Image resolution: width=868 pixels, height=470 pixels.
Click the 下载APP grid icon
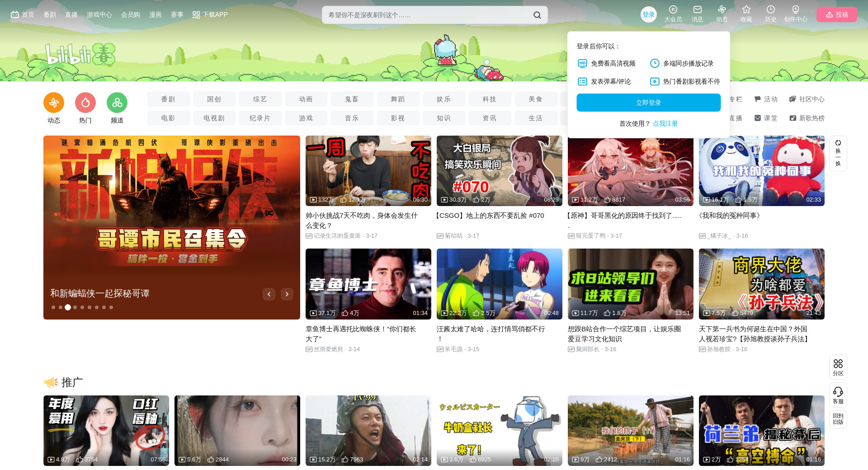(x=196, y=15)
